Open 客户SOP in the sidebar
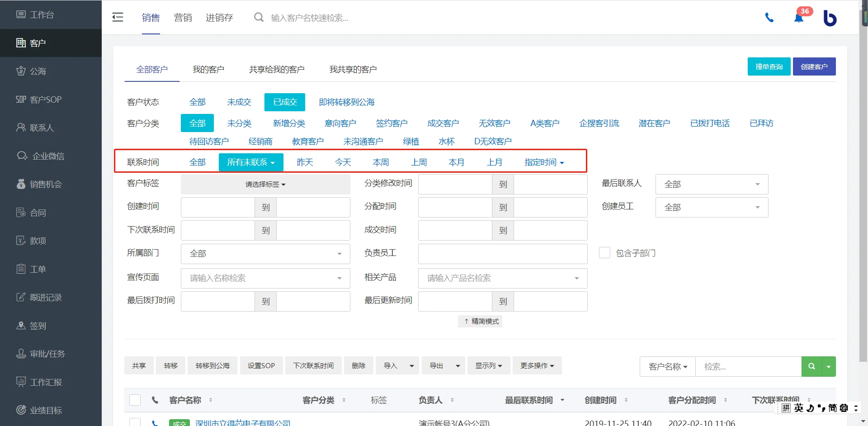This screenshot has height=426, width=868. pos(38,99)
